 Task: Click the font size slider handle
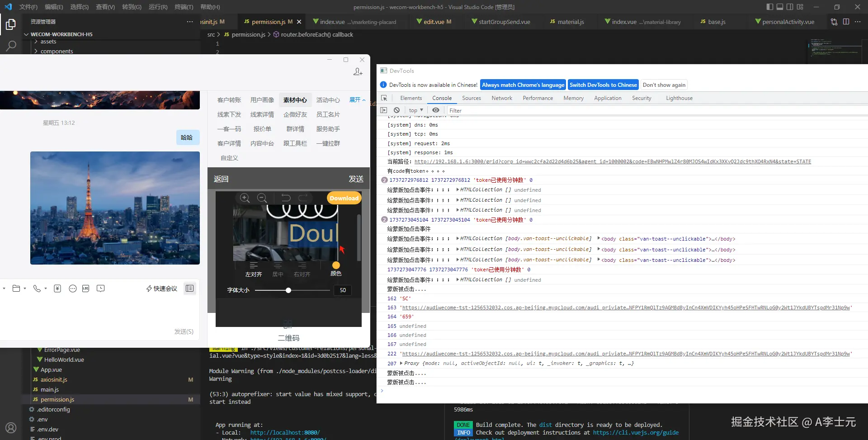coord(288,290)
